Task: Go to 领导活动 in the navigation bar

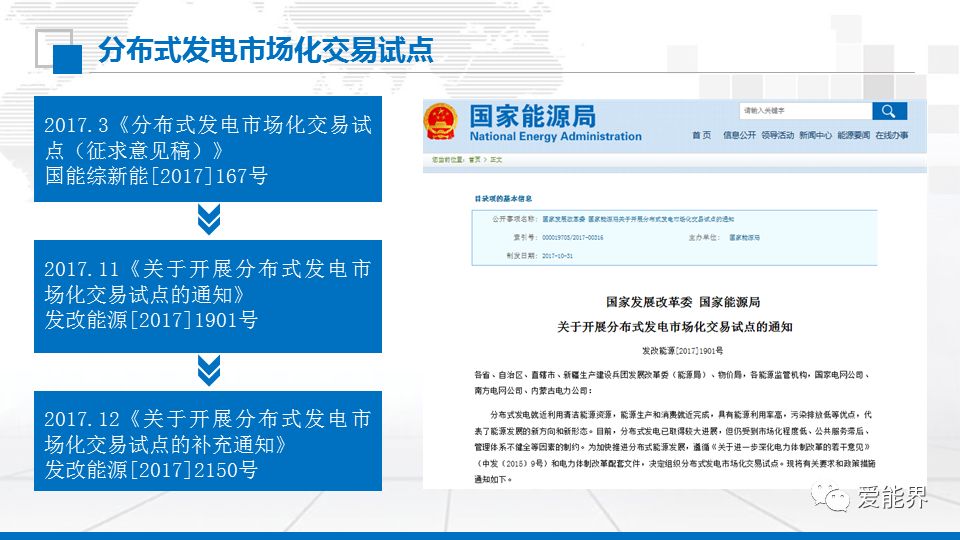Action: pos(777,135)
